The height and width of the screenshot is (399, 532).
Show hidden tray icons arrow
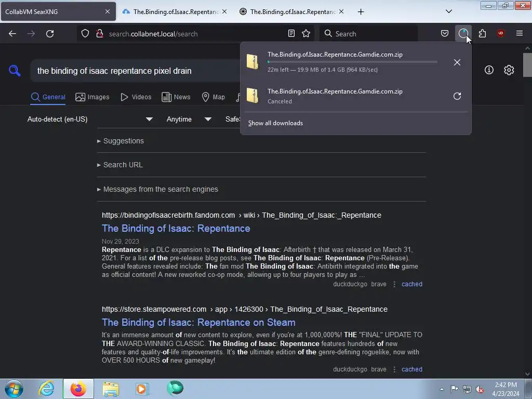click(x=442, y=389)
